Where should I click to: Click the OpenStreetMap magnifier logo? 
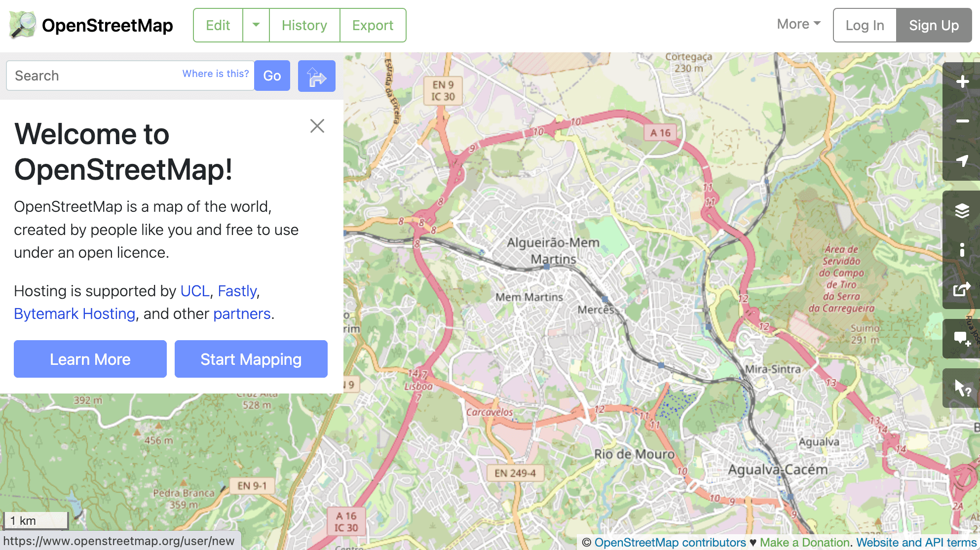23,25
